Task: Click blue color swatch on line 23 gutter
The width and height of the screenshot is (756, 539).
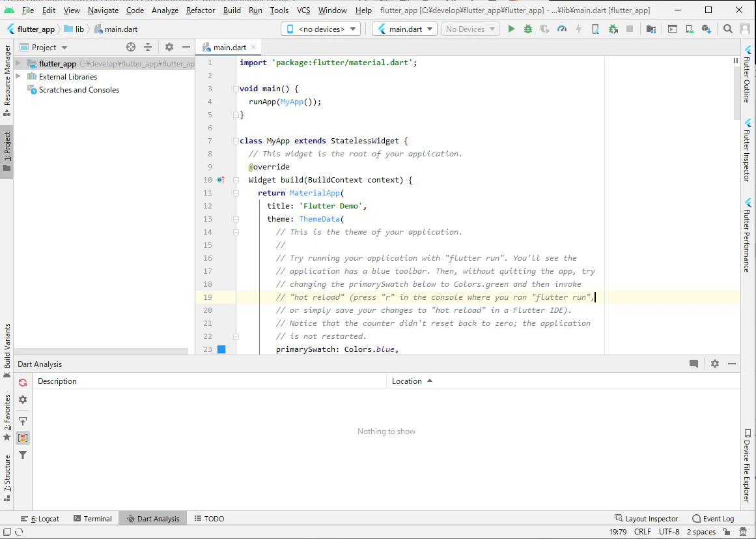Action: [221, 349]
